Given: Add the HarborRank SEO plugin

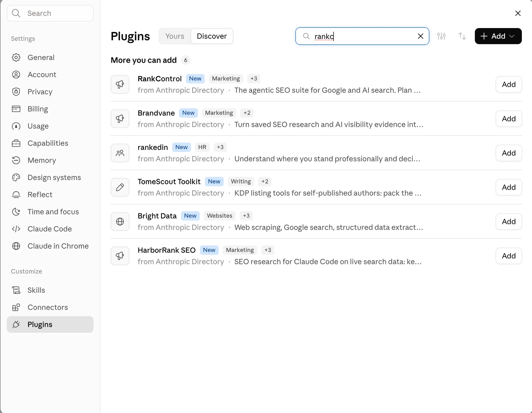Looking at the screenshot, I should pos(509,256).
